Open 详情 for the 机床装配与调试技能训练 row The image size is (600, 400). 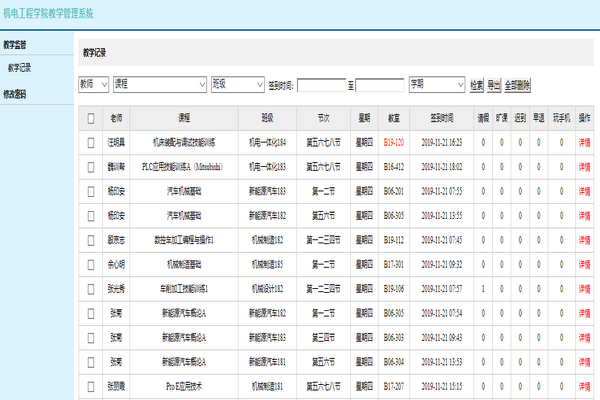click(585, 142)
